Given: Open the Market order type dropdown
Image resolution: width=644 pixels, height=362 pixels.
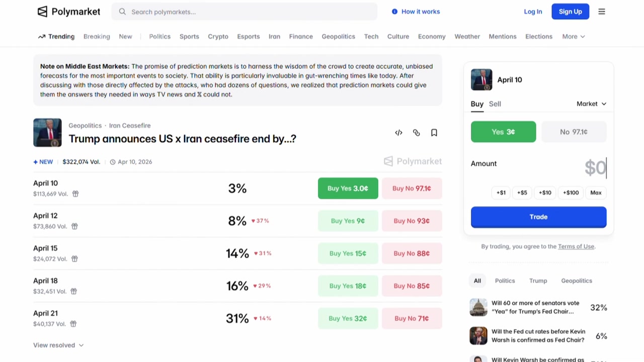Looking at the screenshot, I should [x=591, y=104].
